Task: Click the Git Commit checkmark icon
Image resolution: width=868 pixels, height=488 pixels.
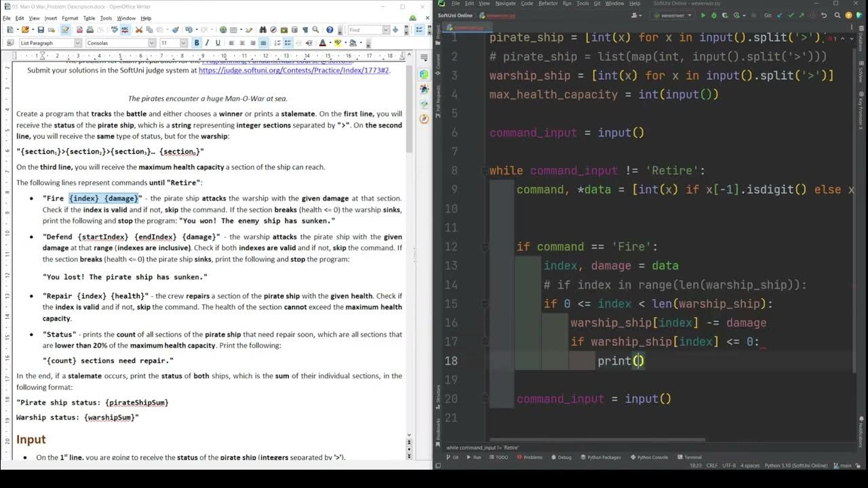Action: coord(791,15)
